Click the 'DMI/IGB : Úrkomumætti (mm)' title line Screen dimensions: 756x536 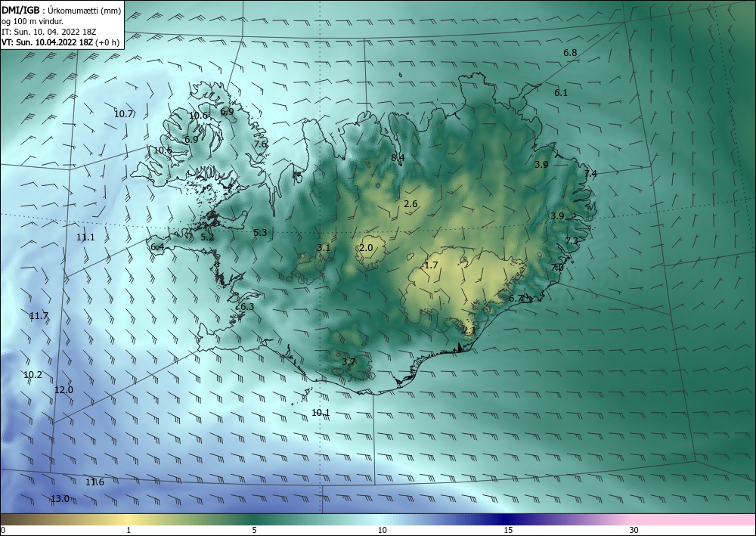click(61, 11)
